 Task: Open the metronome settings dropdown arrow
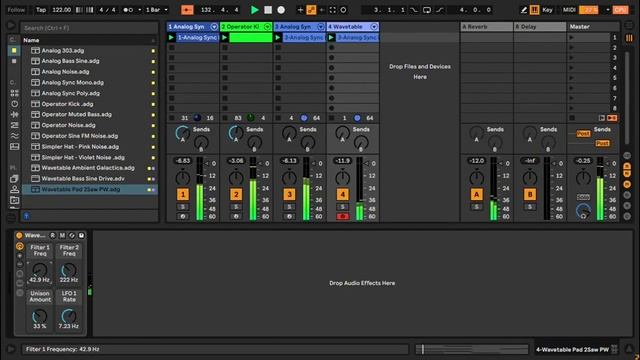point(140,10)
